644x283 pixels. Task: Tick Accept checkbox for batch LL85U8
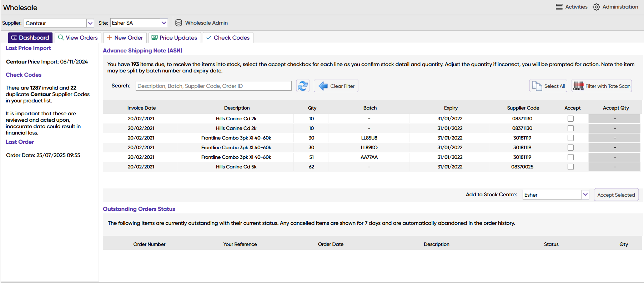point(570,138)
